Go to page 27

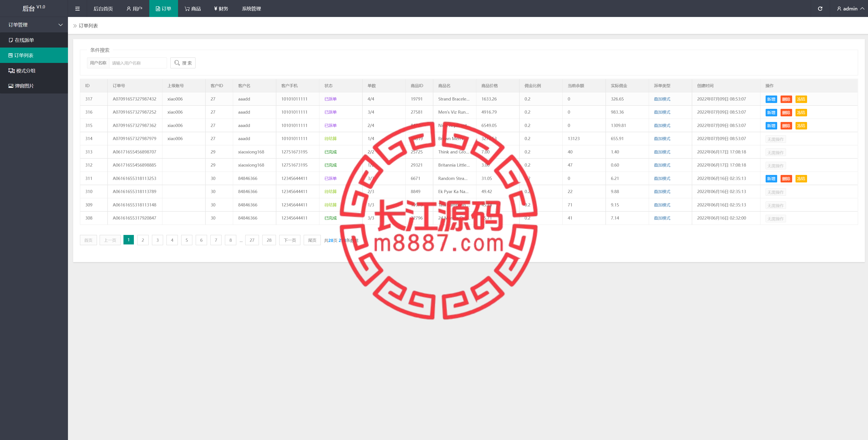[252, 240]
